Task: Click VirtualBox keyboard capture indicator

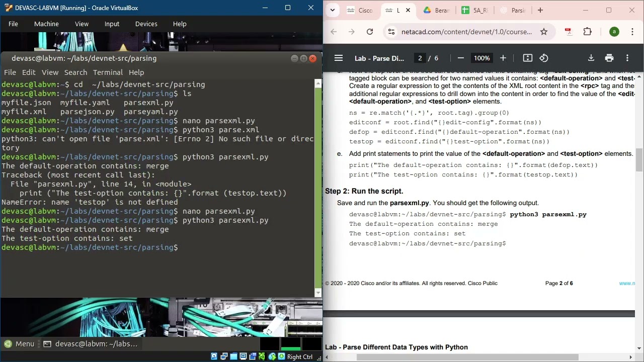Action: tap(281, 356)
